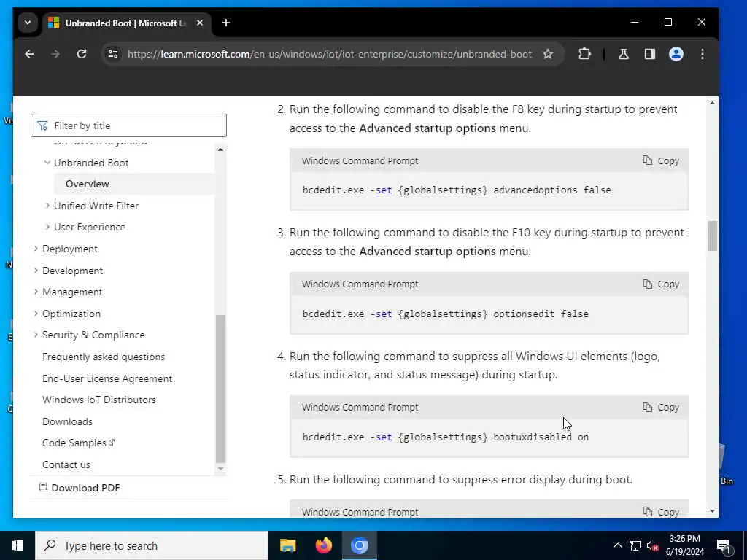Copy the optionsedit false command
Viewport: 747px width, 560px height.
[661, 284]
